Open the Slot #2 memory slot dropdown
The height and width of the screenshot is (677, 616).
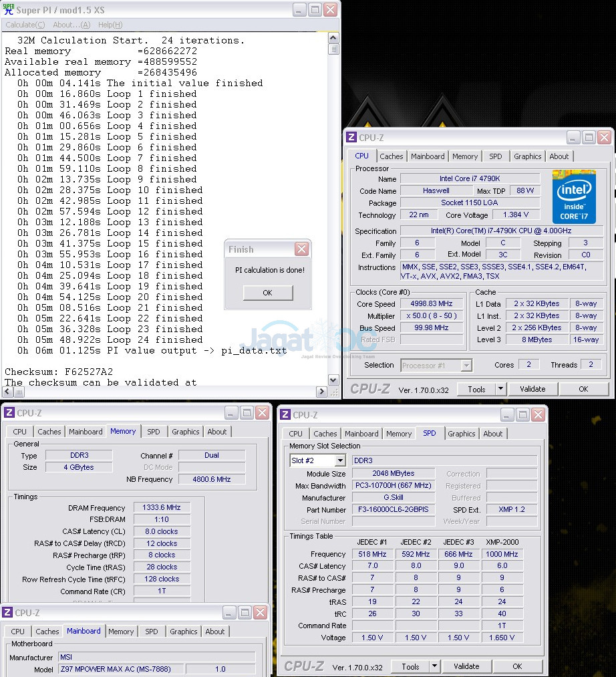pyautogui.click(x=340, y=460)
